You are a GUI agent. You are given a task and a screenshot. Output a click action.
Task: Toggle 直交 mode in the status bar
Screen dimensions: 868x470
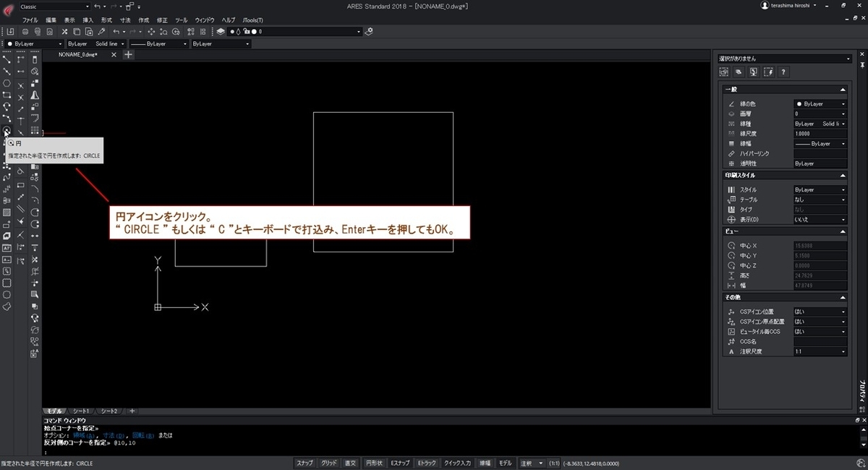(x=351, y=463)
